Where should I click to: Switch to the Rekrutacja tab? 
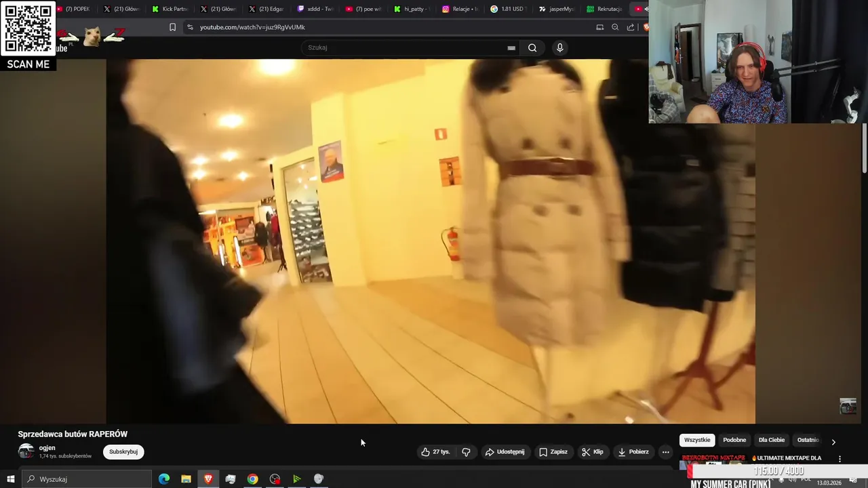604,9
